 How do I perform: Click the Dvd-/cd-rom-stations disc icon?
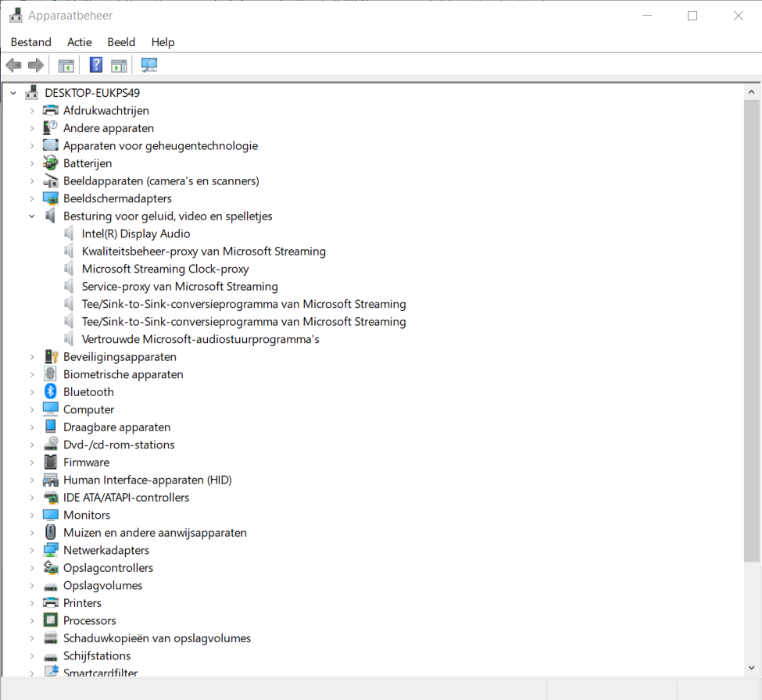click(x=51, y=445)
